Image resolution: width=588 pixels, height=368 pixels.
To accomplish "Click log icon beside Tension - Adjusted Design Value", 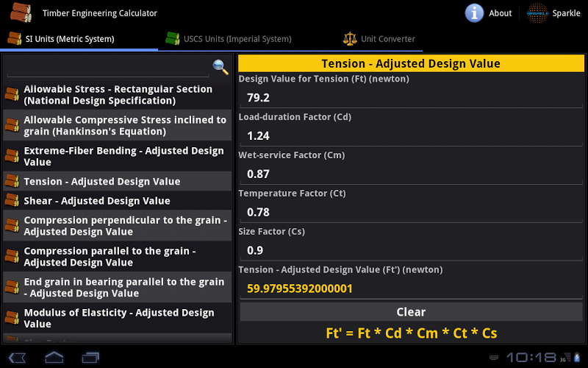I will coord(12,181).
